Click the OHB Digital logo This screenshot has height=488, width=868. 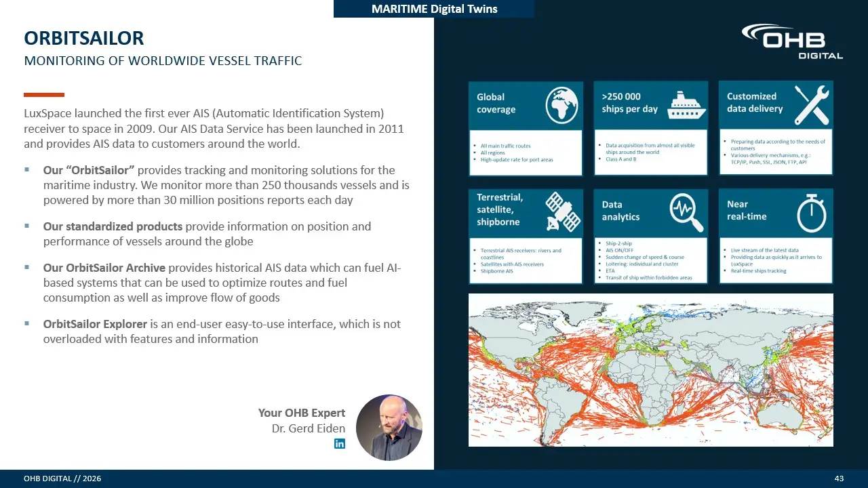(792, 41)
